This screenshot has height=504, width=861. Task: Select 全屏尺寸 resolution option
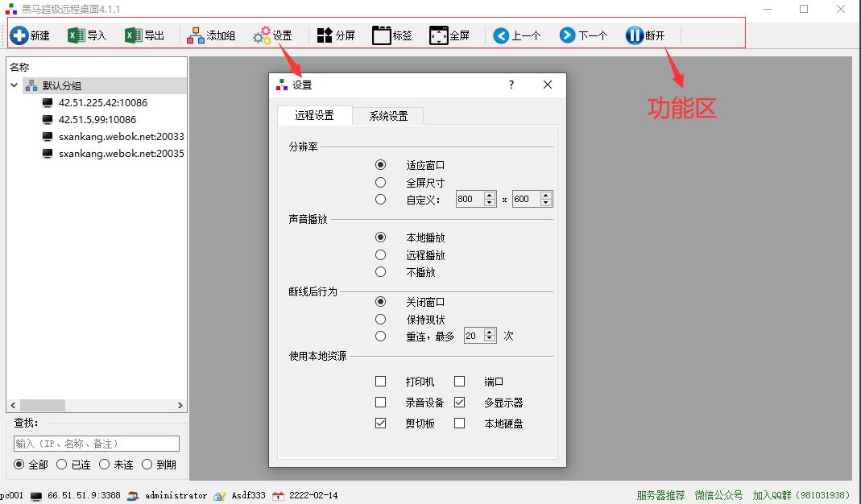pos(380,182)
